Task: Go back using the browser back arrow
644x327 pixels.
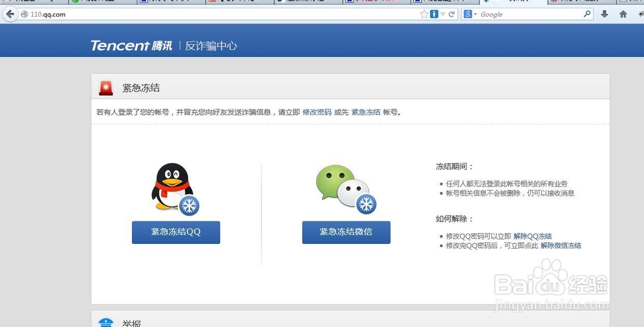Action: tap(10, 14)
